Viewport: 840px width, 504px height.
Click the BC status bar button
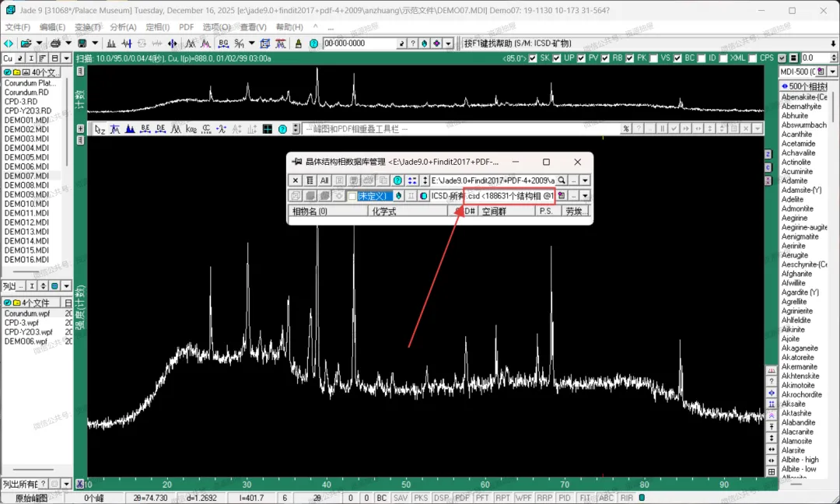(381, 498)
